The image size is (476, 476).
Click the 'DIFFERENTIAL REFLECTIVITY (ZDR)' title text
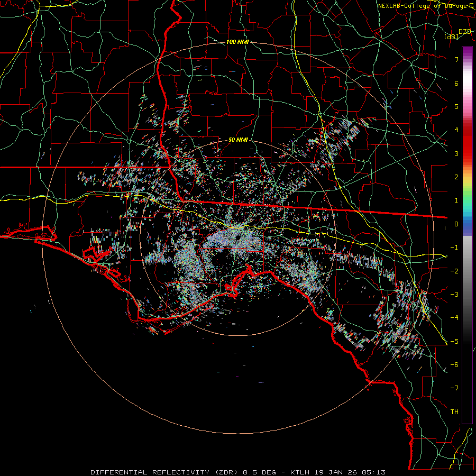(166, 472)
